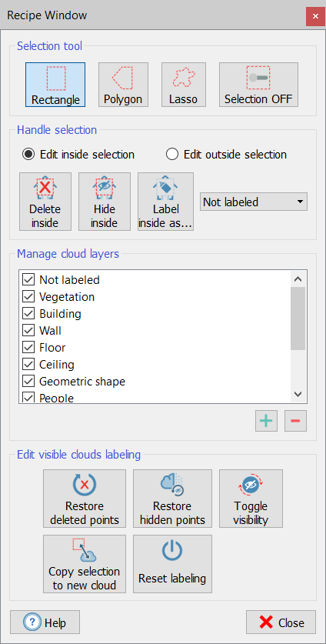The width and height of the screenshot is (326, 644).
Task: Click Hide inside button
Action: [x=105, y=202]
